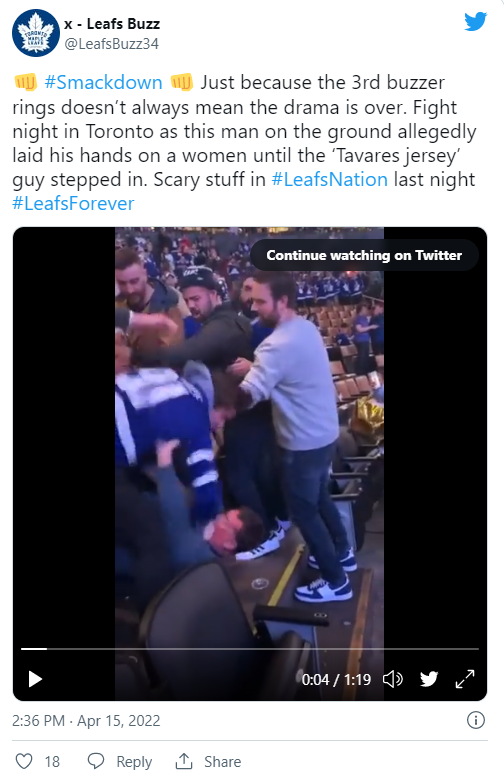Click the Reply text label
The image size is (504, 781).
coord(134,762)
